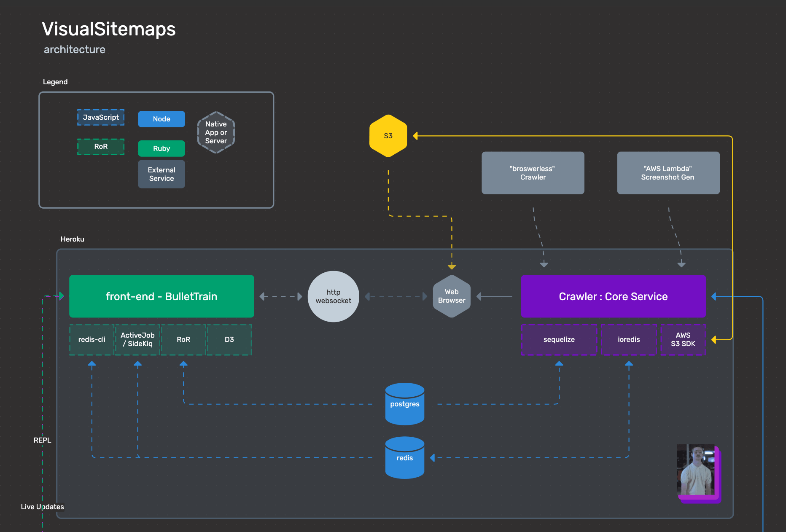
Task: Open the sequelize dashed module box
Action: pos(559,339)
